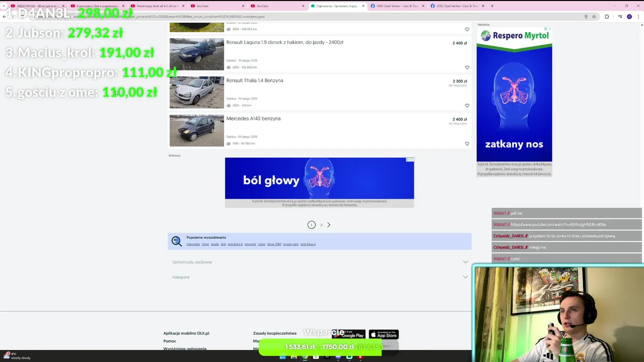Open the Renault Thalia 1.4 Benzyna title
Viewport: 644px width, 362px height.
(x=255, y=80)
